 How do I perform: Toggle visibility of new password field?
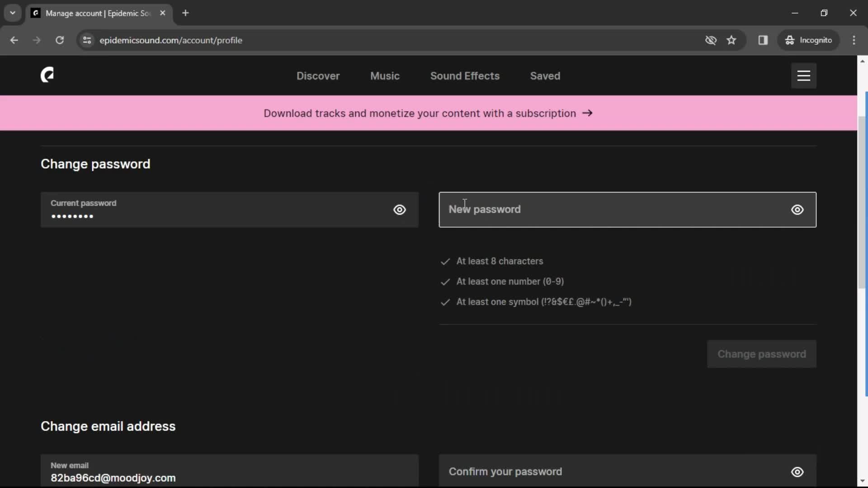pos(797,209)
